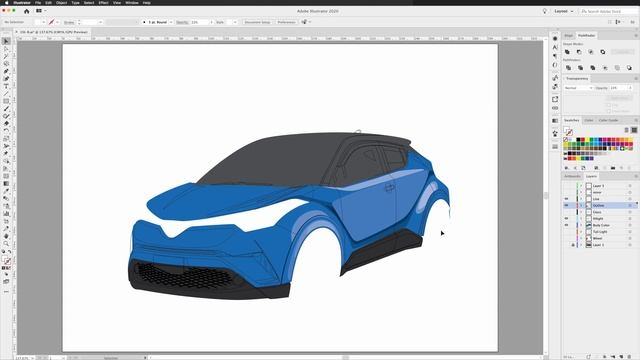Open the Arrange Documents dropdown
Viewport: 640px width, 360px height.
point(41,11)
